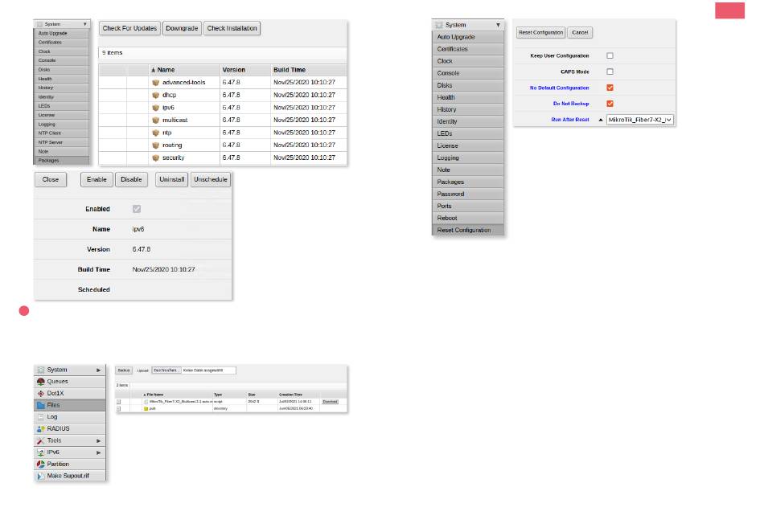The height and width of the screenshot is (532, 764).
Task: Click the RADIUS icon in the sidebar
Action: click(40, 429)
